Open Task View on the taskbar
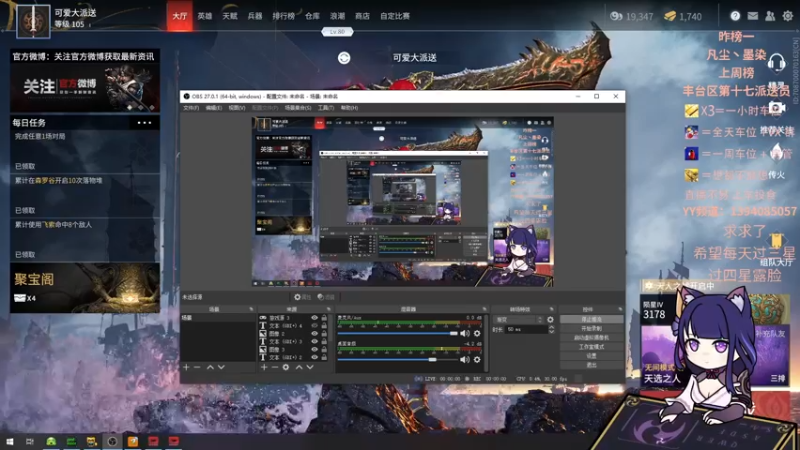Image resolution: width=800 pixels, height=450 pixels. [x=30, y=441]
